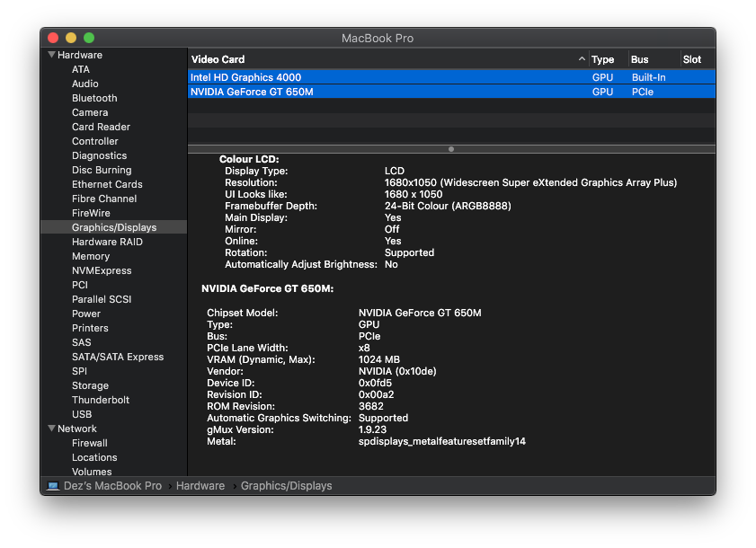This screenshot has width=756, height=548.
Task: Click Graphics/Displays in the path bar
Action: (x=287, y=486)
